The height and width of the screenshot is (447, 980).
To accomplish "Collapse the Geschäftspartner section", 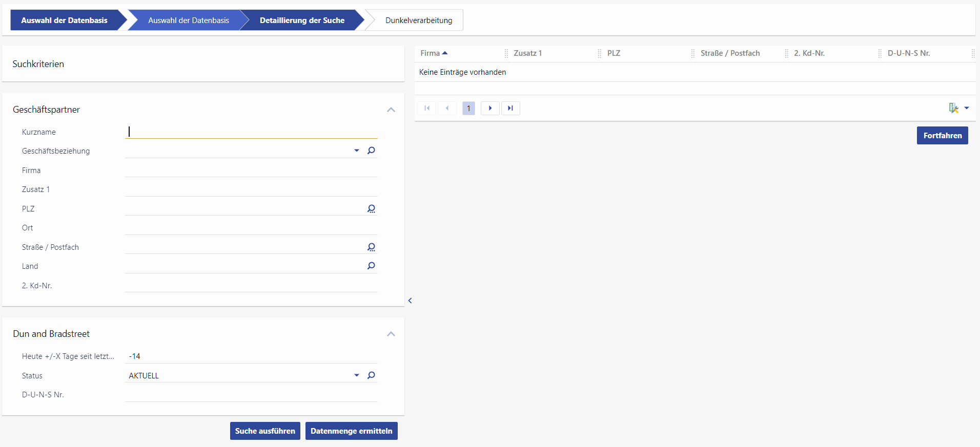I will click(x=391, y=110).
